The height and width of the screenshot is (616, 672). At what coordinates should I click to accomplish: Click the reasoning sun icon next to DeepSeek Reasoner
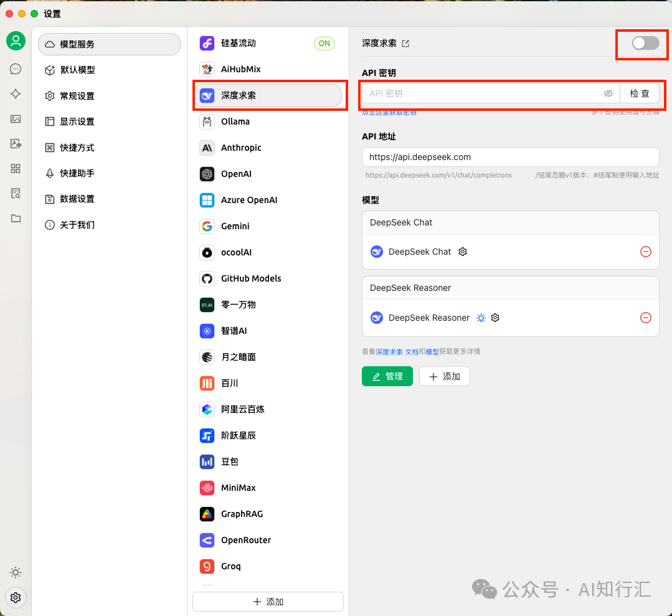click(x=481, y=318)
